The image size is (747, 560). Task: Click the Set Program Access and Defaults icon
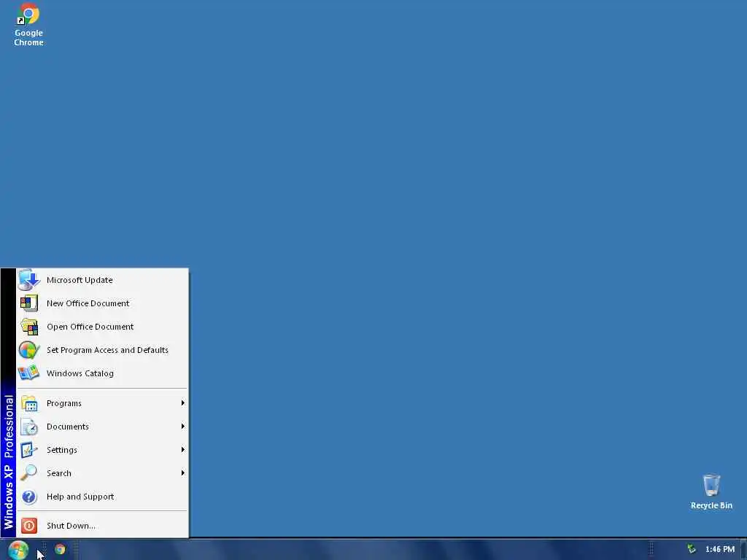click(x=28, y=350)
